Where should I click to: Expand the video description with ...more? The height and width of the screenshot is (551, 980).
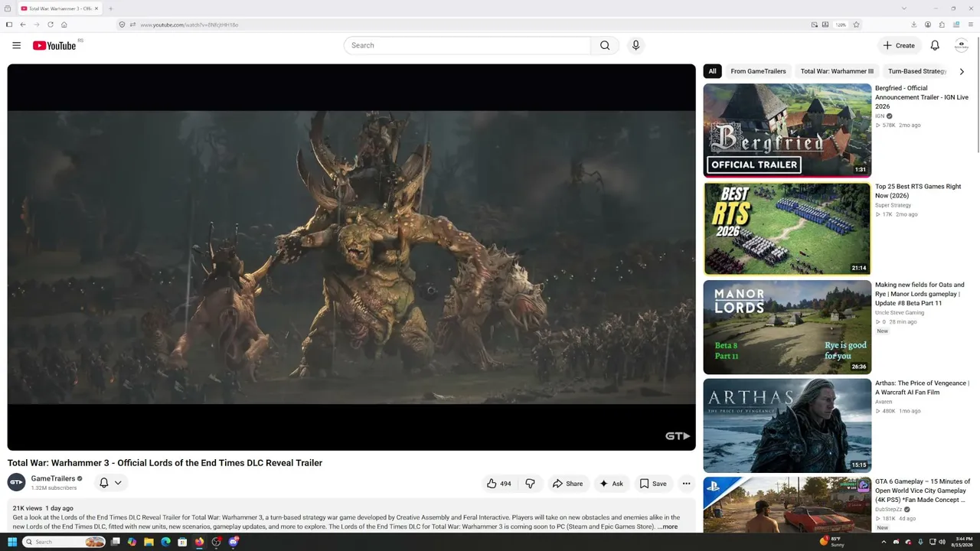click(668, 527)
